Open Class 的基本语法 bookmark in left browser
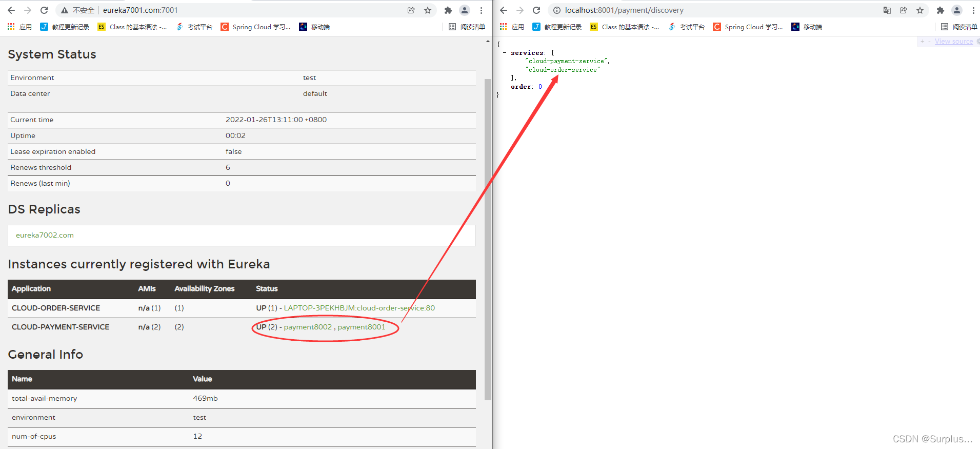Screen dimensions: 980x449 (132, 27)
